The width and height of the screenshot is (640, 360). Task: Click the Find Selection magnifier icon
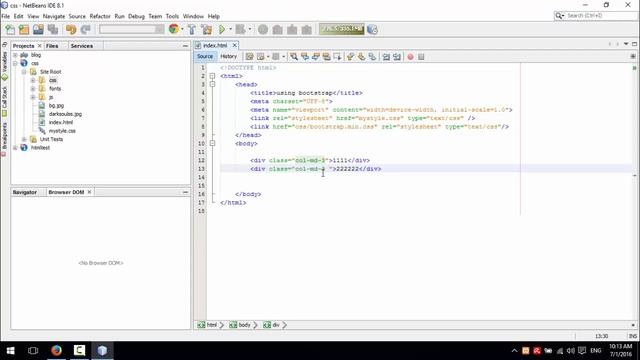[294, 57]
